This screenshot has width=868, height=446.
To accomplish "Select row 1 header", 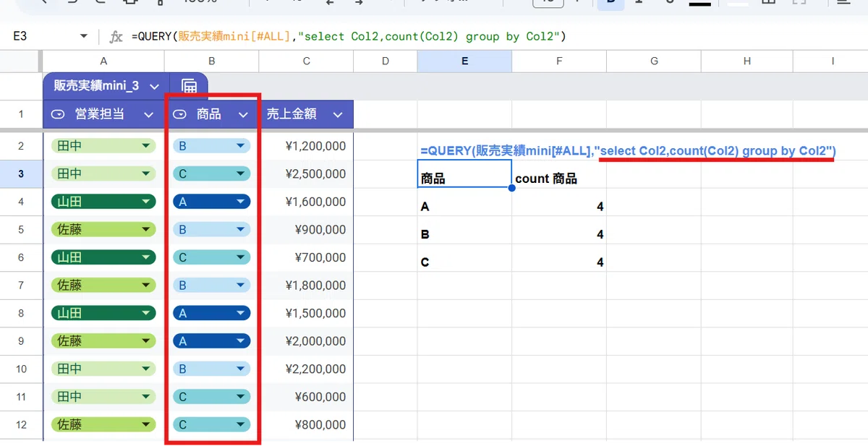I will tap(21, 114).
